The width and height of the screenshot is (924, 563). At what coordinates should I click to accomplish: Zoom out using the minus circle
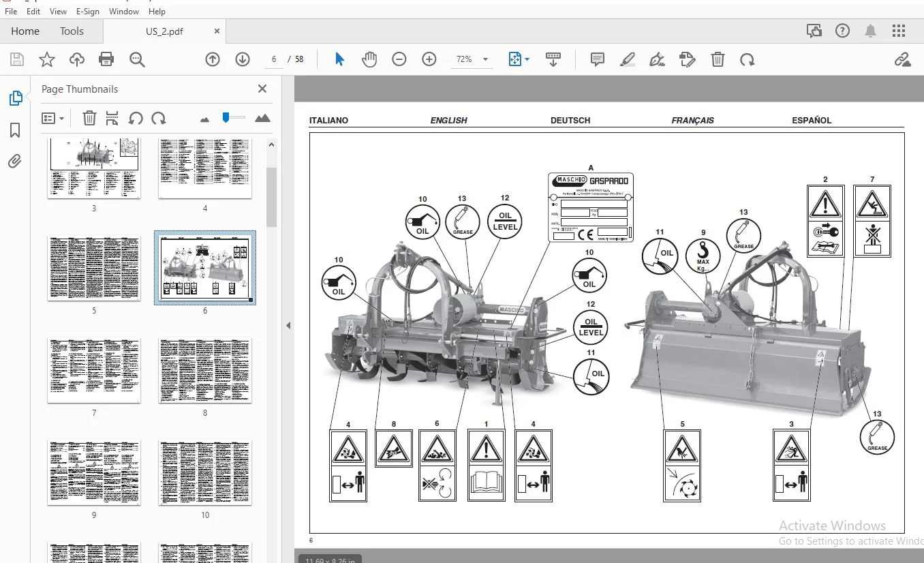tap(399, 59)
